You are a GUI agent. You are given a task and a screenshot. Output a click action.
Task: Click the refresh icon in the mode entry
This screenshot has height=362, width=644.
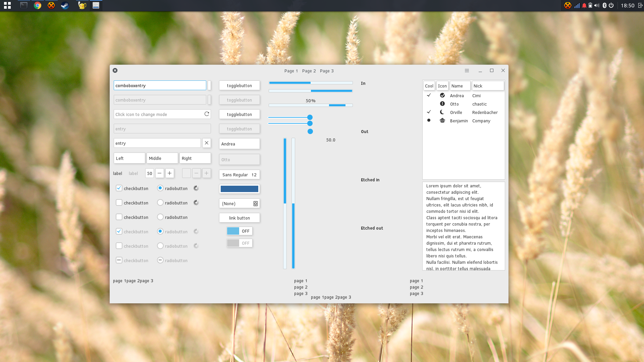[x=207, y=114]
